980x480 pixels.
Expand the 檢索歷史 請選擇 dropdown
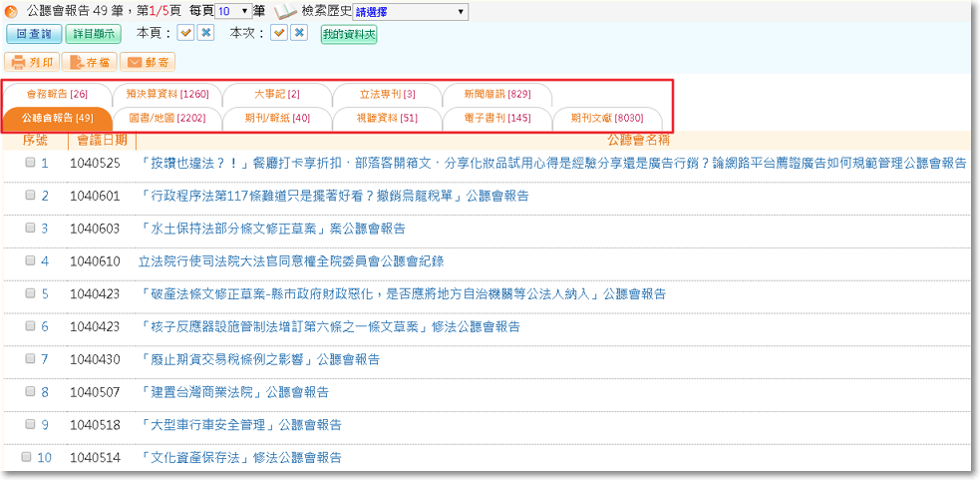[410, 11]
